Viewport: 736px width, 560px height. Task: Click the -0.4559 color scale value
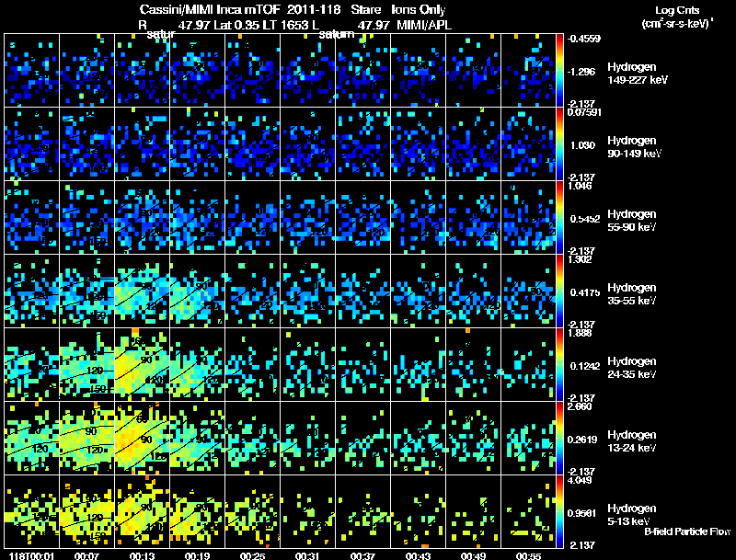[583, 39]
